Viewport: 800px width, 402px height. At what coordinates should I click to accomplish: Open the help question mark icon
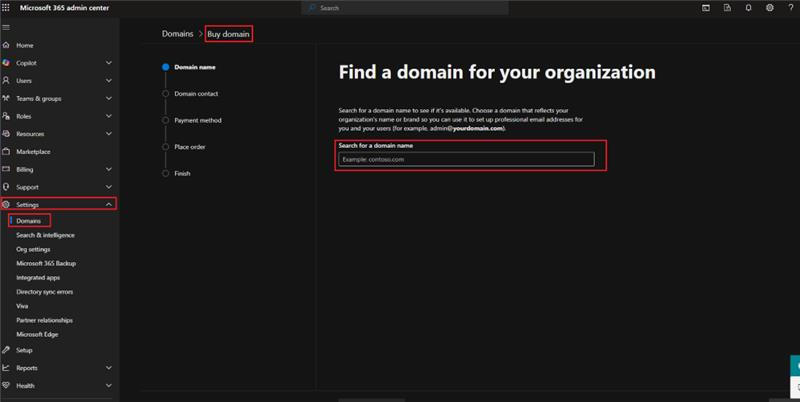[791, 8]
